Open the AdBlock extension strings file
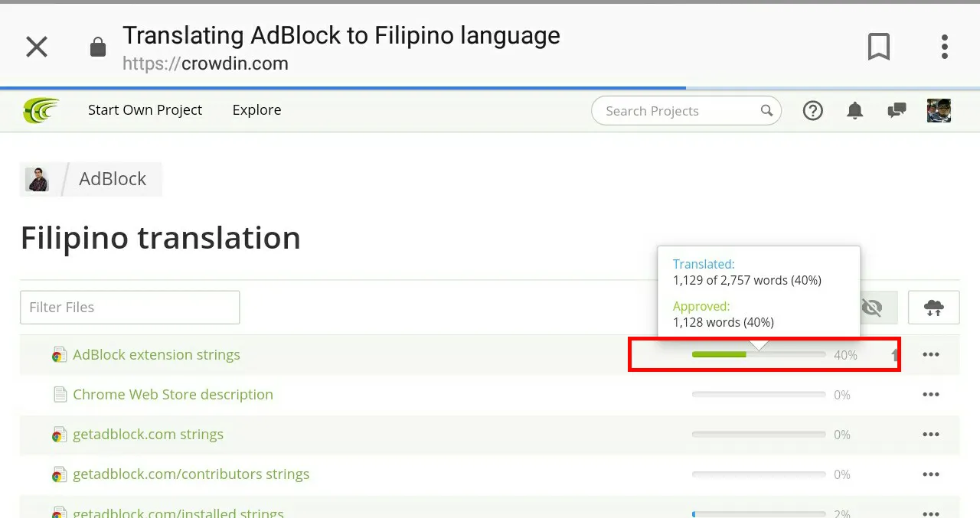This screenshot has height=518, width=980. [x=156, y=355]
